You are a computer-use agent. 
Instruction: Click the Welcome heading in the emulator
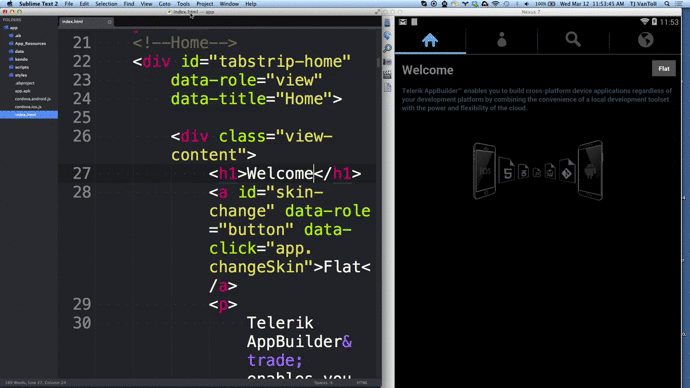[428, 70]
